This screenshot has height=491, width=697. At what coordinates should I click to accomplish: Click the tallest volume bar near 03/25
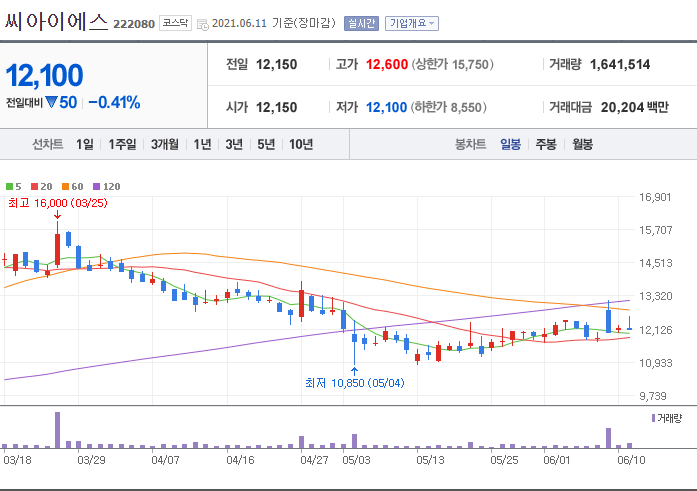57,430
